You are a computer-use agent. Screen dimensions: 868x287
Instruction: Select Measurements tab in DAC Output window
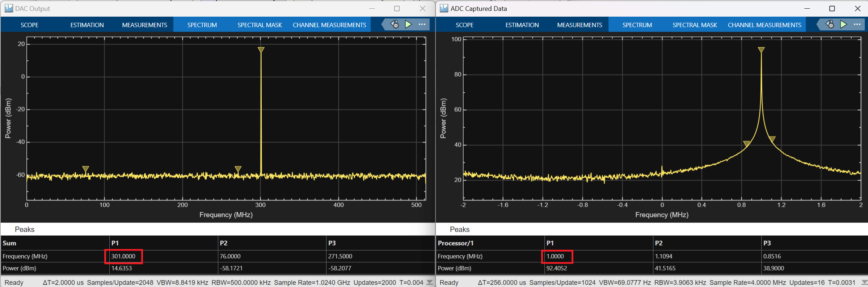[144, 25]
